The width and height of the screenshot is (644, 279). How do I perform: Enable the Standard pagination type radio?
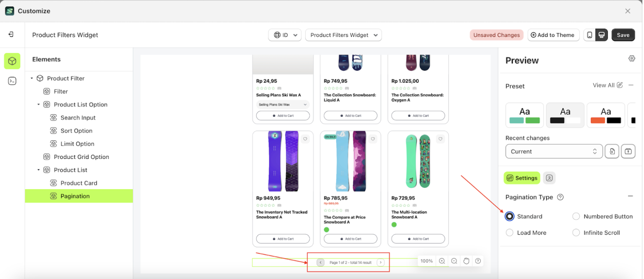510,216
